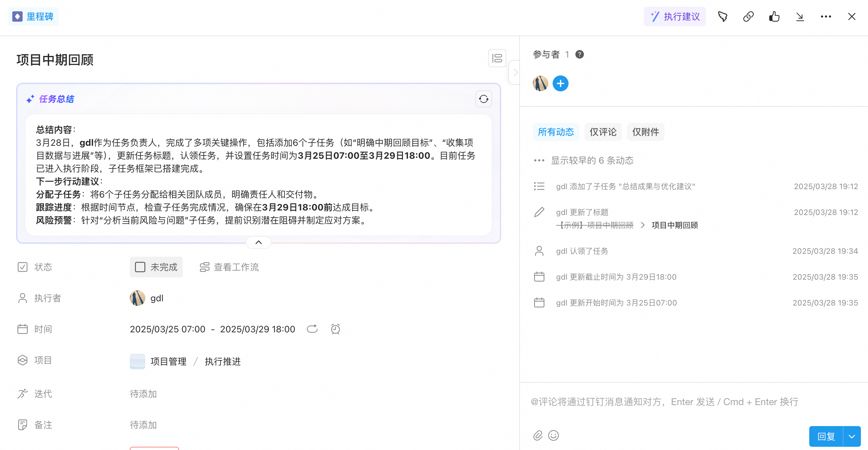Close the task detail panel
868x450 pixels.
(x=852, y=16)
